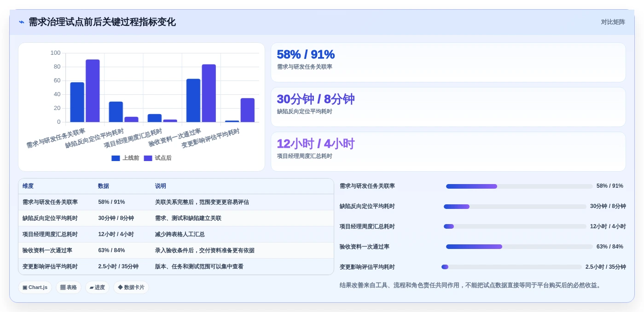Click table cell 项目经理周度汇总耗时
Viewport: 644px width, 312px height.
[50, 234]
